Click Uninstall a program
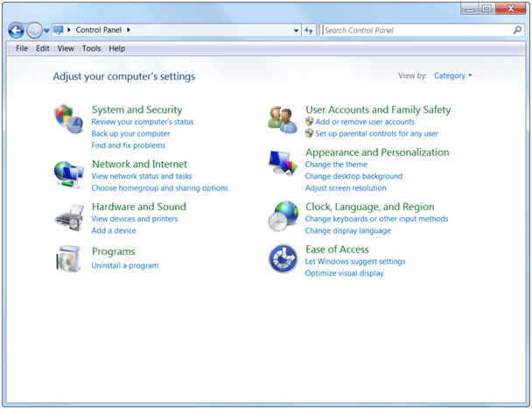This screenshot has width=532, height=409. (125, 265)
